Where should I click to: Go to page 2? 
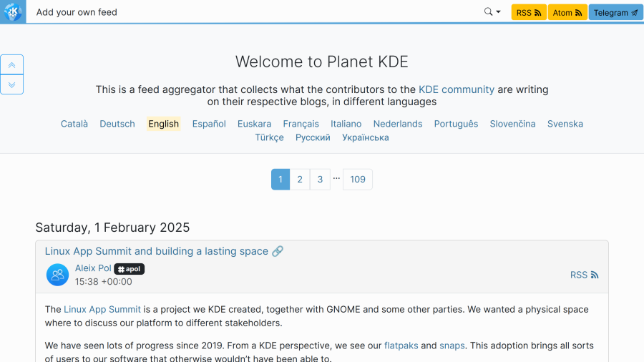[x=300, y=180]
